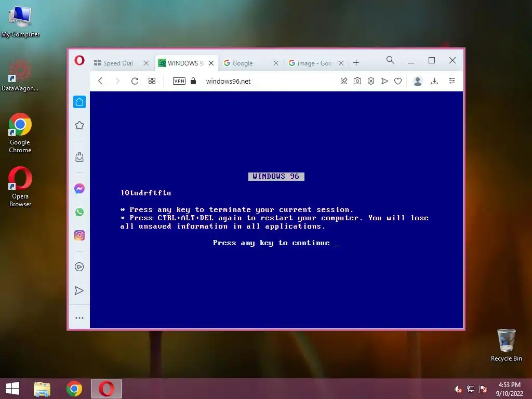The image size is (532, 399).
Task: Open Easy Setup sliders icon
Action: click(452, 81)
